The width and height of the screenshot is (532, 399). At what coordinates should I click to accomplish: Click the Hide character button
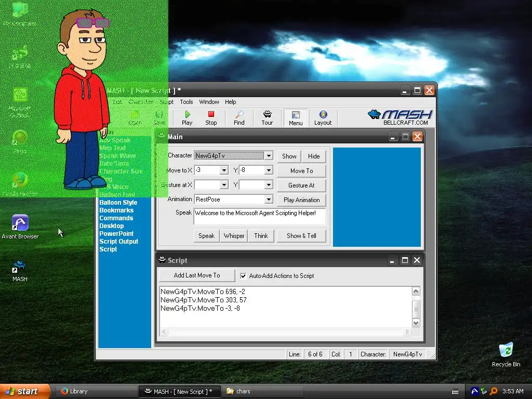[x=314, y=156]
